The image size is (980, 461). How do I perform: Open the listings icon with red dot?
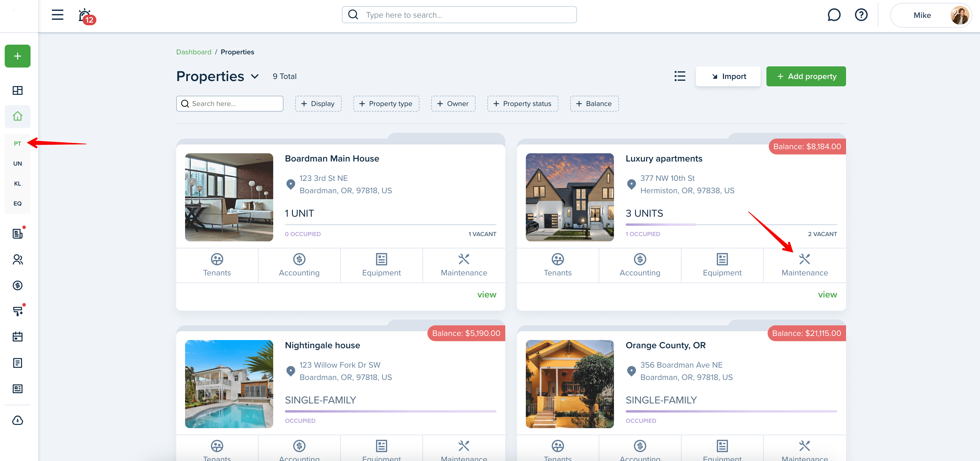pyautogui.click(x=18, y=233)
